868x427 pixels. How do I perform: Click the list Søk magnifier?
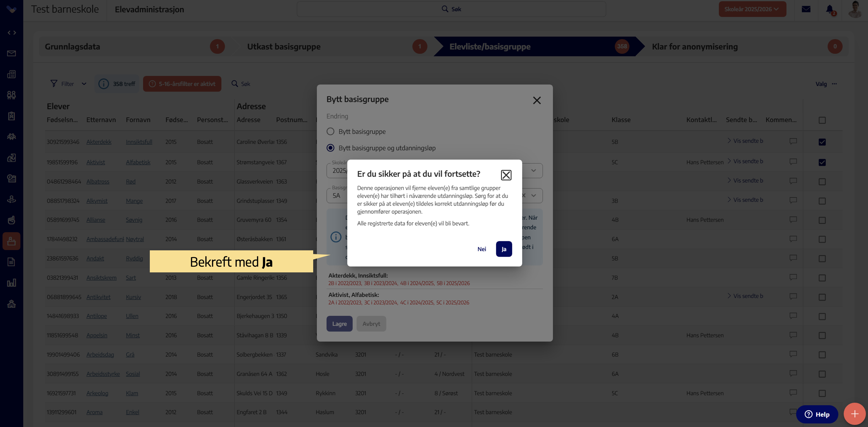235,84
